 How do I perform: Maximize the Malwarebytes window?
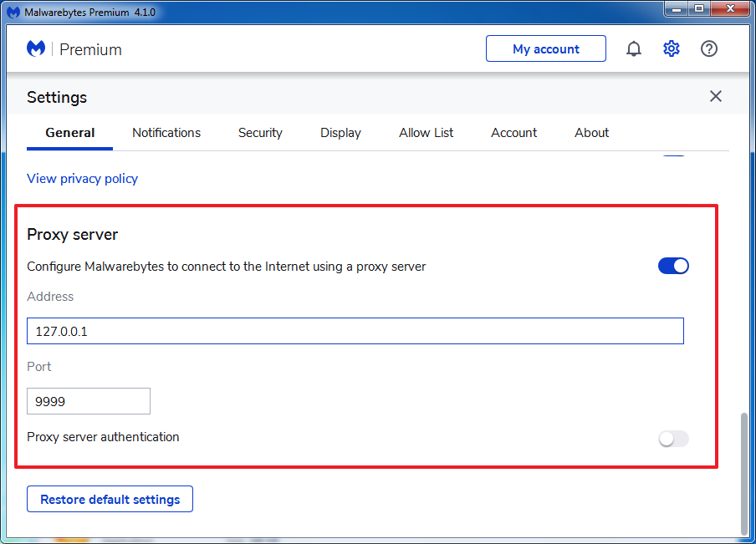pos(698,8)
